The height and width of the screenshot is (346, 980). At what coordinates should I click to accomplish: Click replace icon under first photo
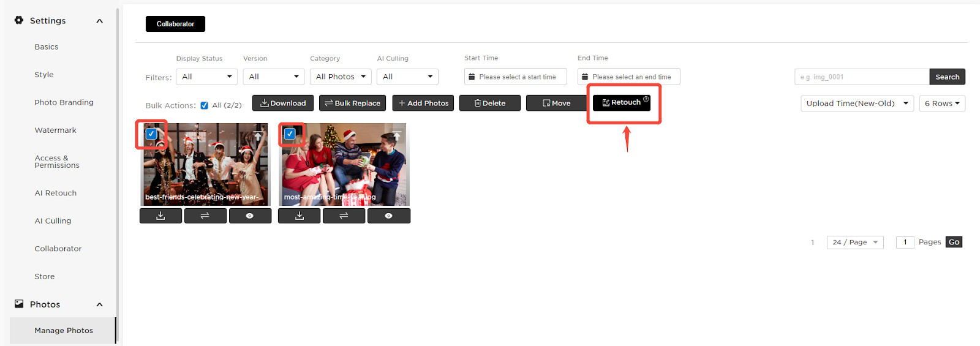[x=205, y=216]
